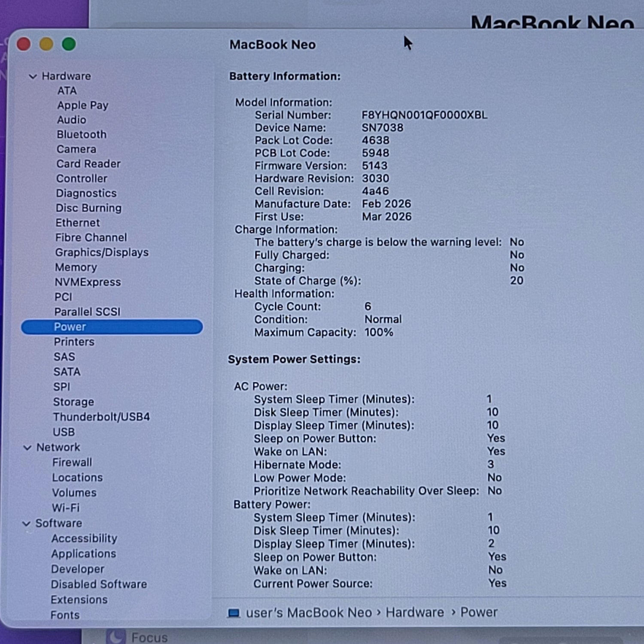Click "user's MacBook Neo" in the path bar
This screenshot has width=644, height=644.
tap(309, 613)
